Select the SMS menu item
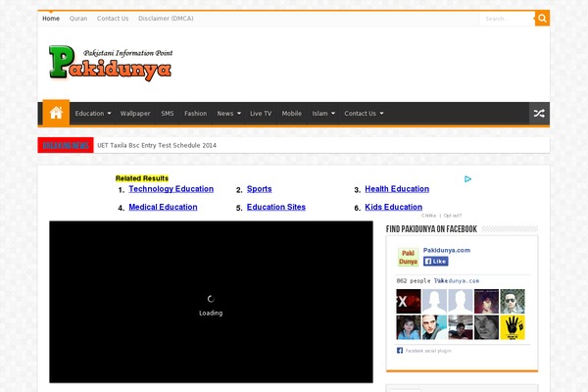 pyautogui.click(x=168, y=114)
